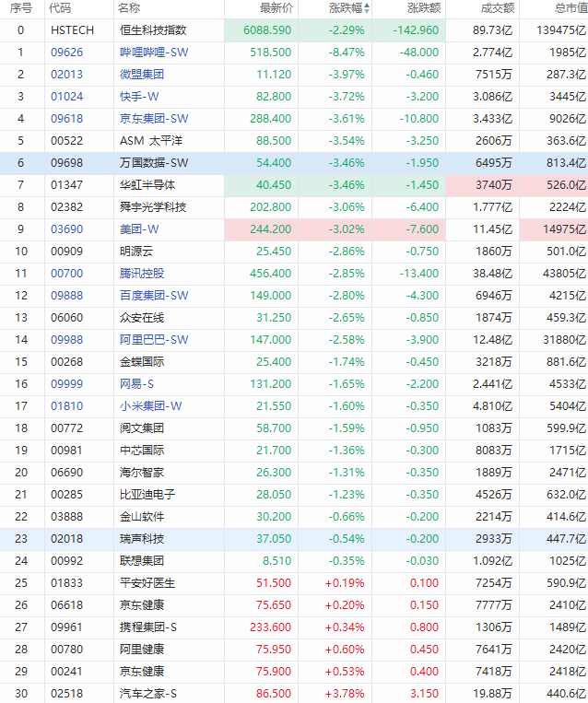
Task: Open stock code 09626 link
Action: click(x=67, y=53)
